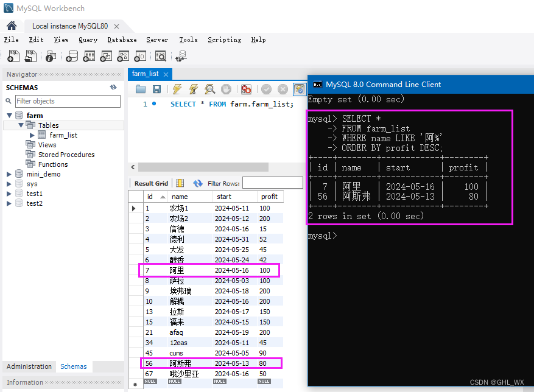Save the script to file
The image size is (534, 392).
tap(156, 89)
